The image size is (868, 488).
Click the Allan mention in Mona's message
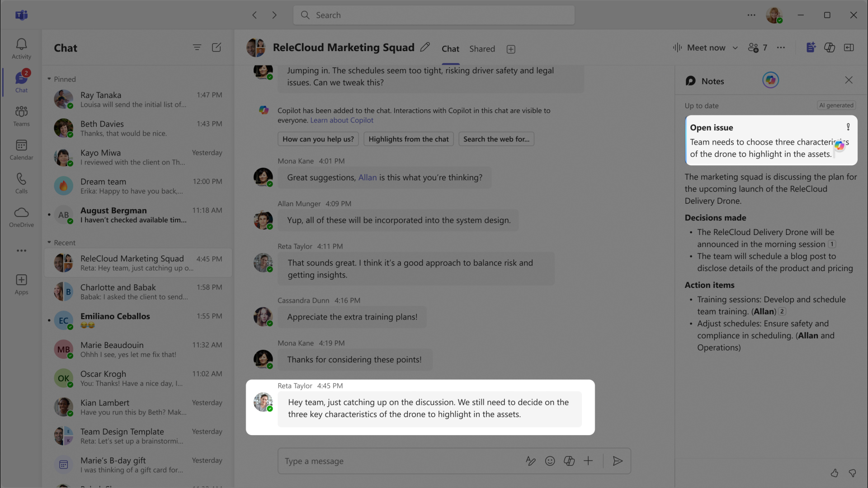click(368, 178)
